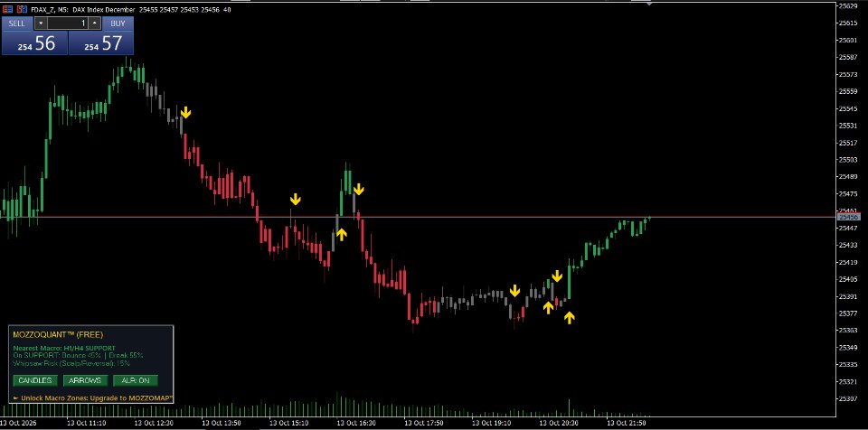868x430 pixels.
Task: Click the yellow down arrow at 13 Oct 12:30
Action: point(185,112)
